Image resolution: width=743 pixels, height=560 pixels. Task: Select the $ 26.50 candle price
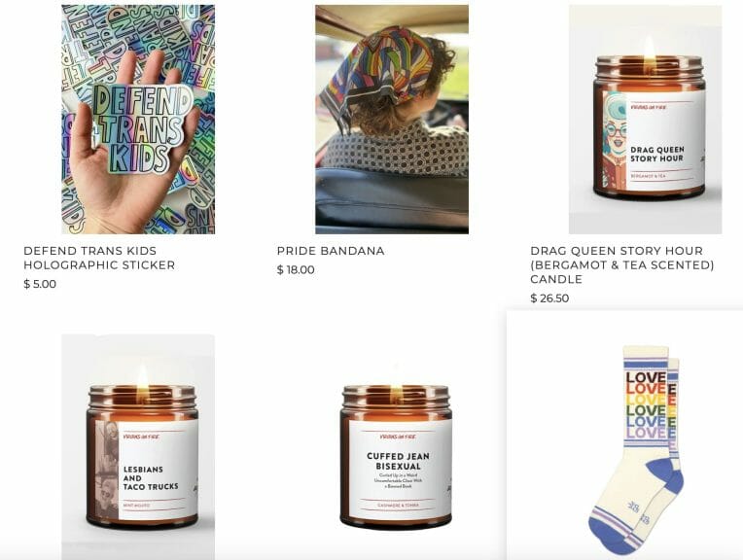click(549, 298)
